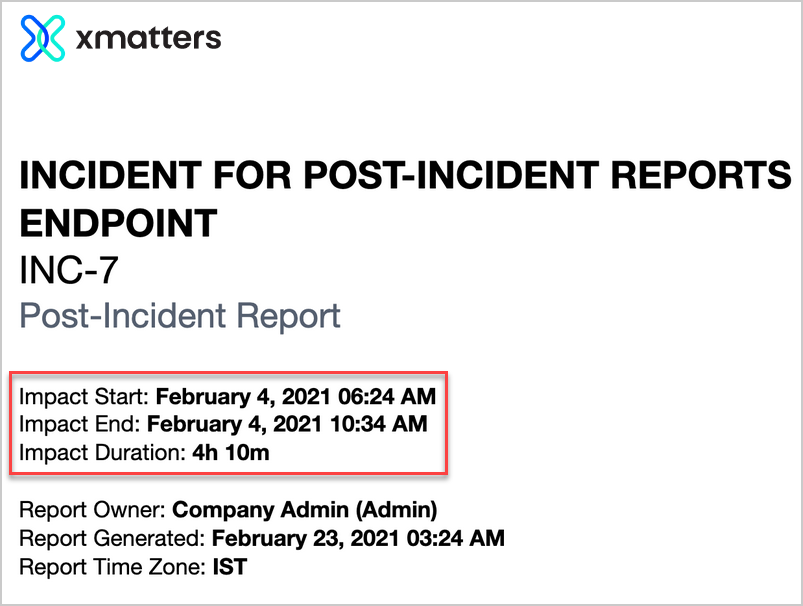Click the IST time zone value
803x606 pixels.
230,567
